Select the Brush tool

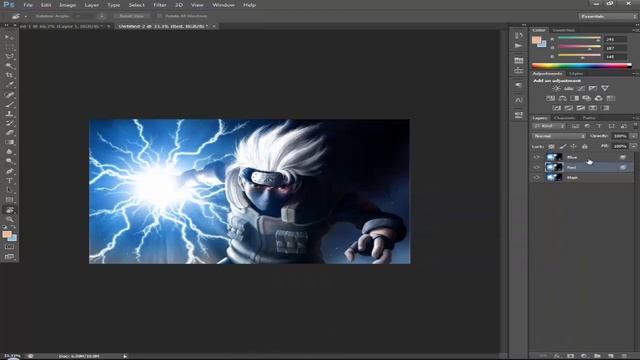click(x=9, y=104)
